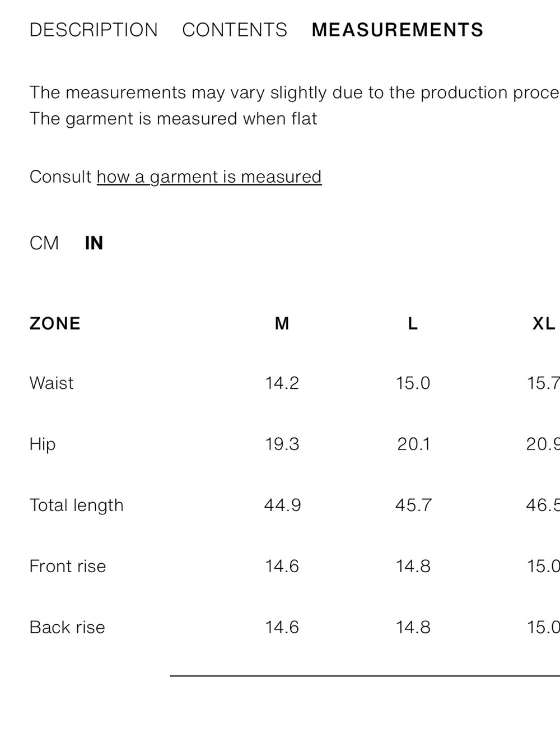Select the Back rise row label

tap(67, 628)
